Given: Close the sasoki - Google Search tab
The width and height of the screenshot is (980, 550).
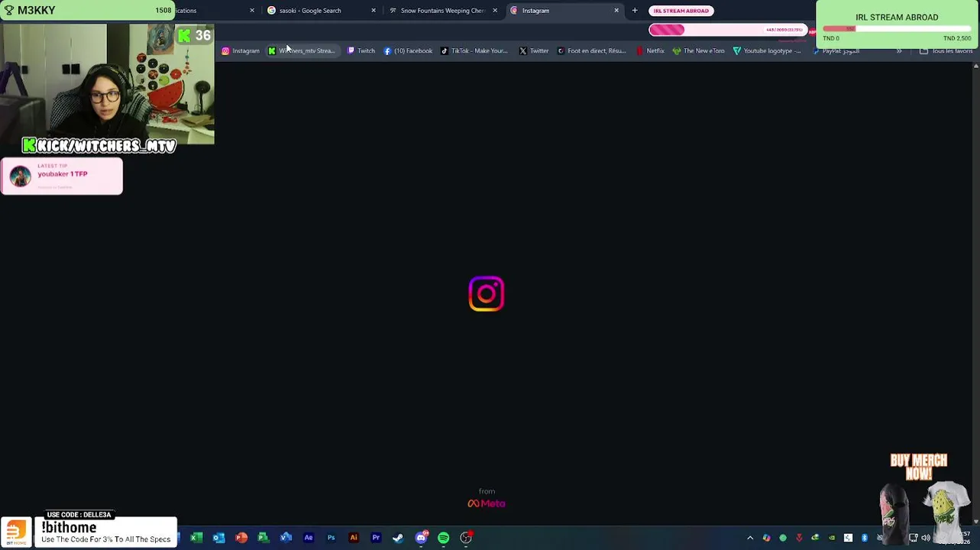Looking at the screenshot, I should (x=374, y=11).
